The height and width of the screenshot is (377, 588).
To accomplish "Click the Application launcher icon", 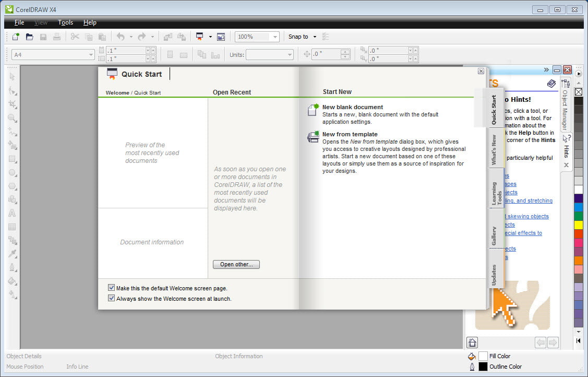I will (200, 37).
